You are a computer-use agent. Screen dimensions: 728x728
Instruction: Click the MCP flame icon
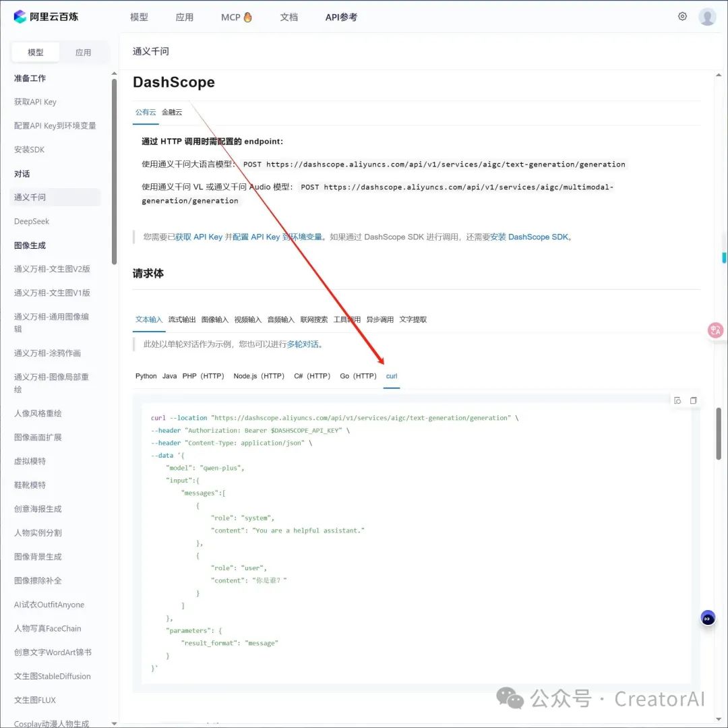click(x=248, y=17)
